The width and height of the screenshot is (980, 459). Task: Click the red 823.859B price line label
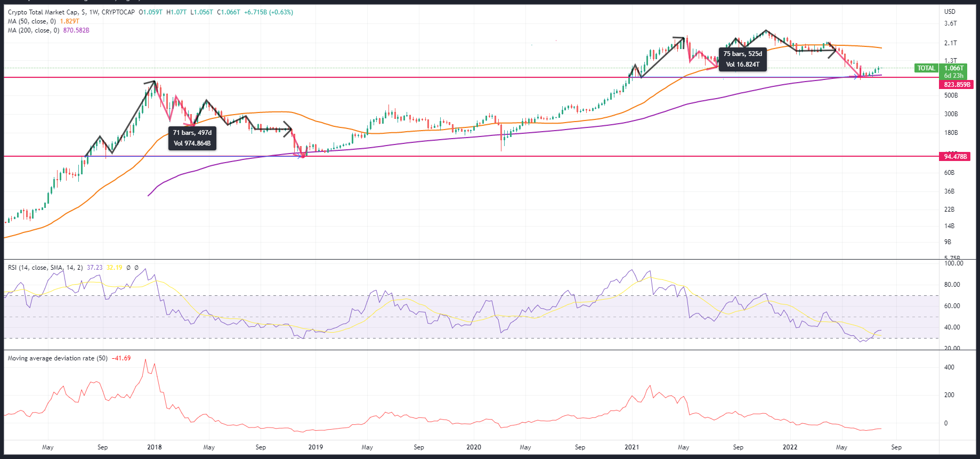[x=957, y=85]
